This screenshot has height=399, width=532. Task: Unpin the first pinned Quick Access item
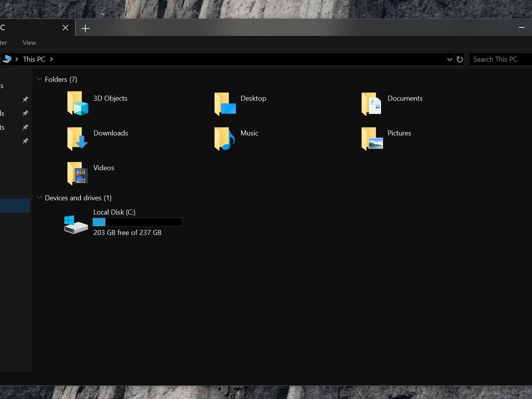[25, 99]
